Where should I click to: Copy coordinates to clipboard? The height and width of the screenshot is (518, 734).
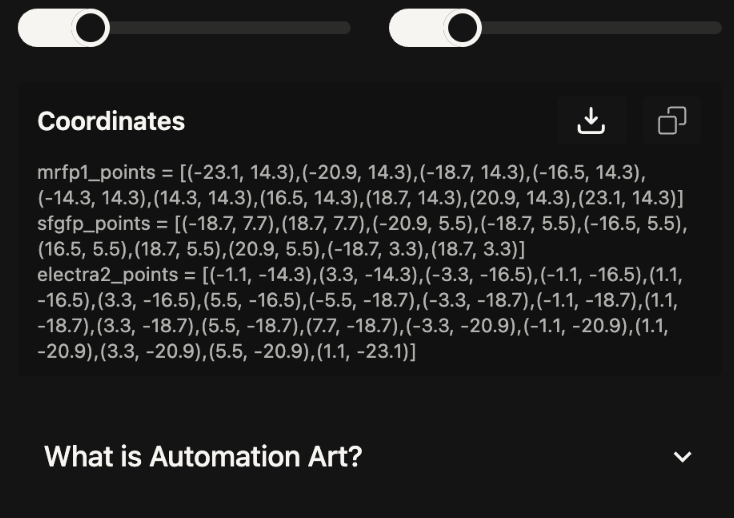[672, 121]
